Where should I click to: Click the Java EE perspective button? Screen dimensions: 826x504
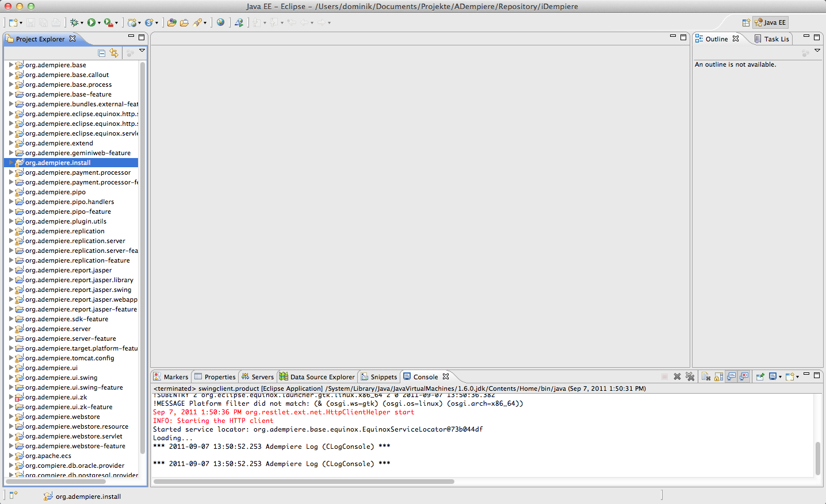point(770,22)
